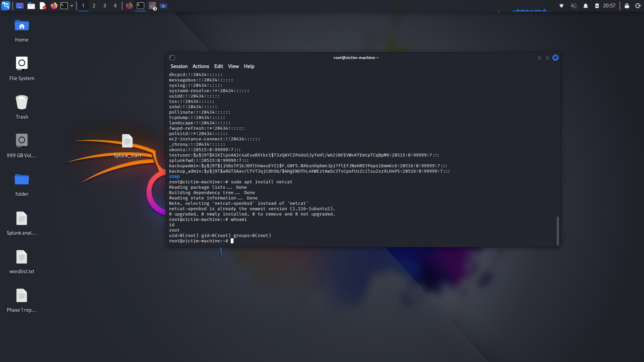Click the screen lock icon in the panel

point(627,6)
